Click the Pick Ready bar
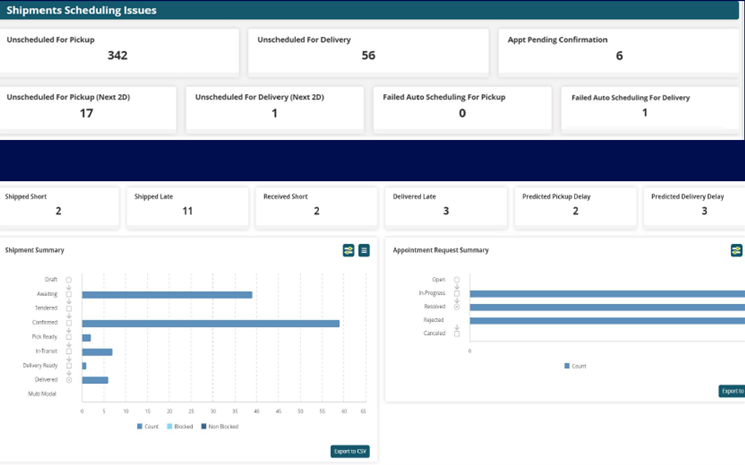This screenshot has width=745, height=465. [x=86, y=338]
